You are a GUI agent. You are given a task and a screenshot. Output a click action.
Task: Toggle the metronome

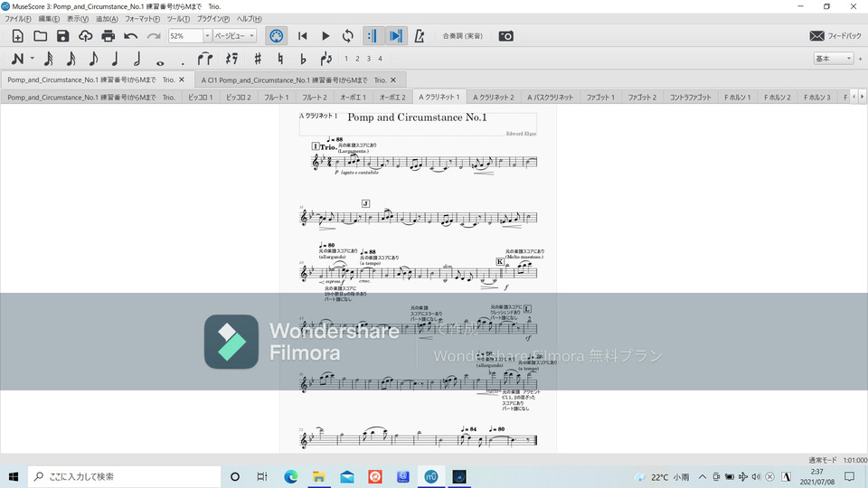tap(419, 36)
